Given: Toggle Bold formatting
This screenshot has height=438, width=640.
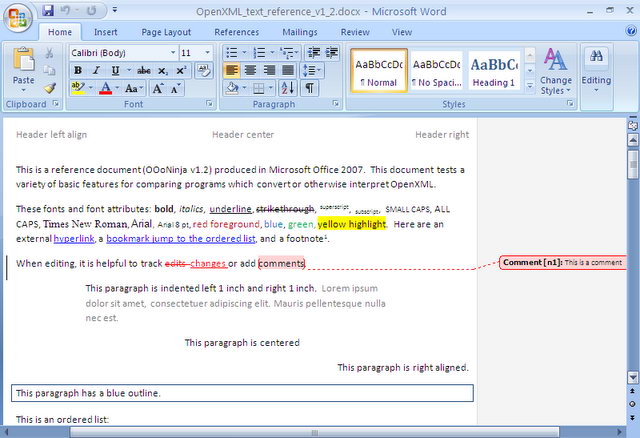Looking at the screenshot, I should pyautogui.click(x=78, y=71).
